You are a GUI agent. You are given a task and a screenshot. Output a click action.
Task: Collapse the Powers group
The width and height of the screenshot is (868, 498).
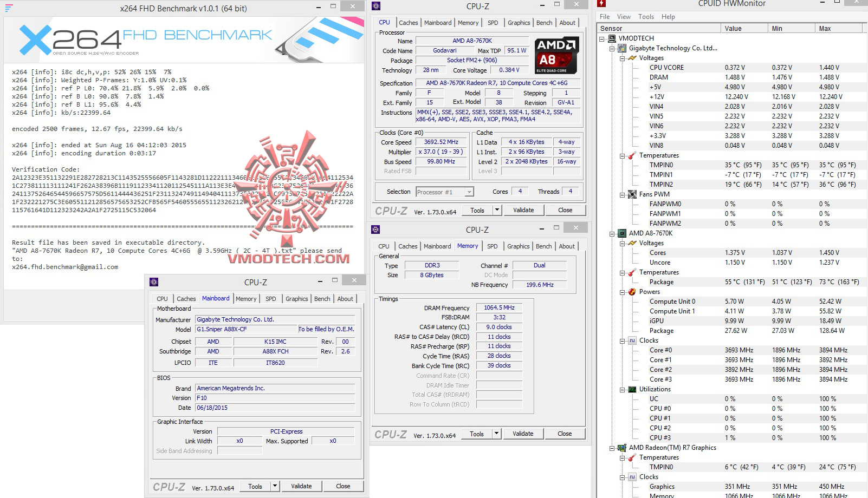coord(623,292)
